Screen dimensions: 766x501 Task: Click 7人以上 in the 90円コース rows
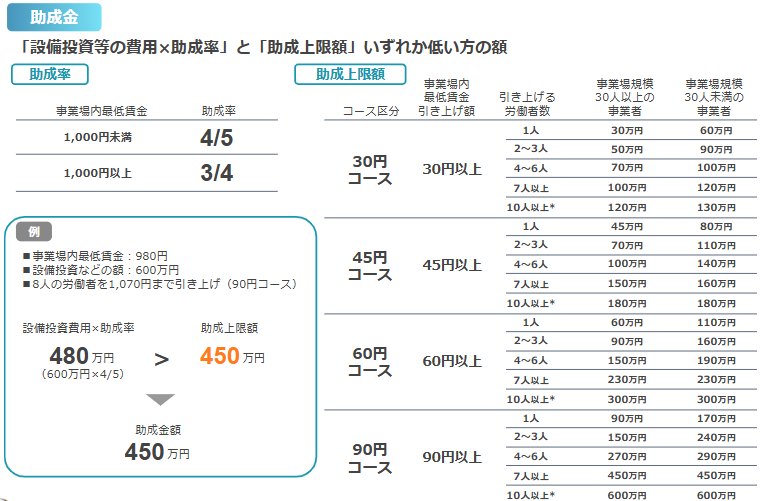tap(531, 477)
